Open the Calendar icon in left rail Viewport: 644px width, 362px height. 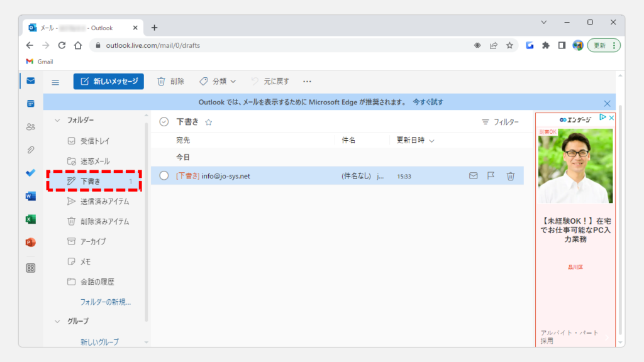[x=30, y=103]
